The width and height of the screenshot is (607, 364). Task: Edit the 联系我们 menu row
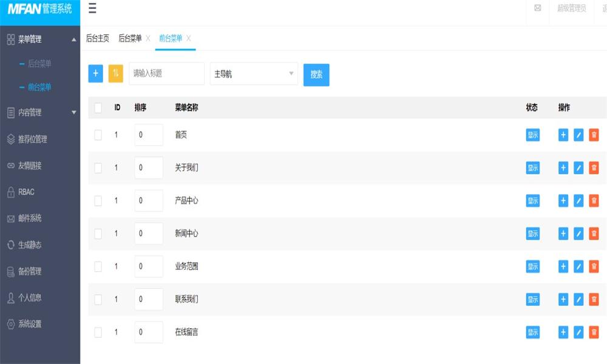(x=578, y=300)
